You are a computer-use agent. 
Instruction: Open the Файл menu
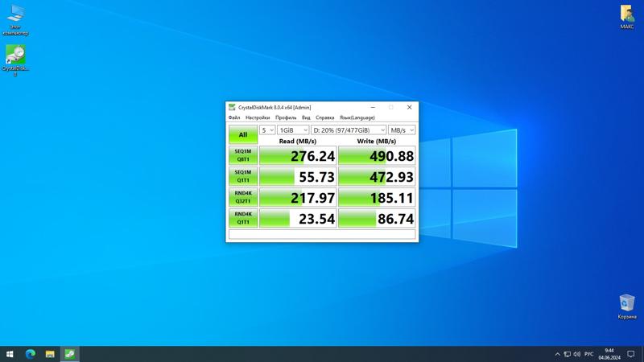click(234, 117)
